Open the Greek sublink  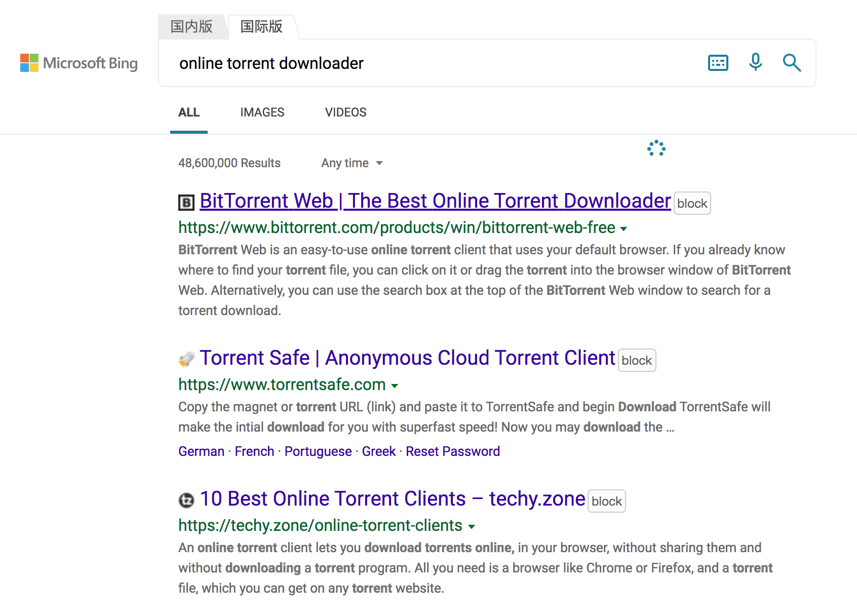point(379,451)
